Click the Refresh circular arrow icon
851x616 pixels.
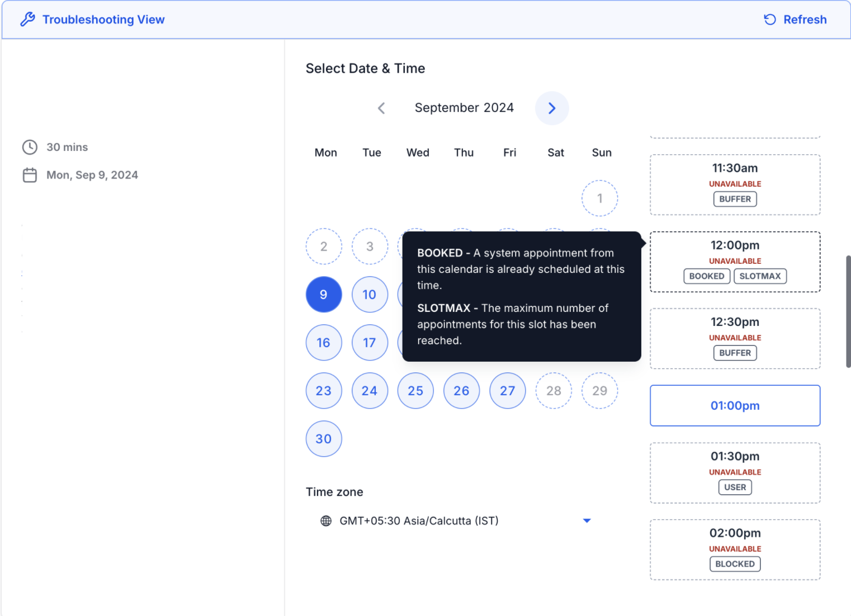tap(770, 20)
